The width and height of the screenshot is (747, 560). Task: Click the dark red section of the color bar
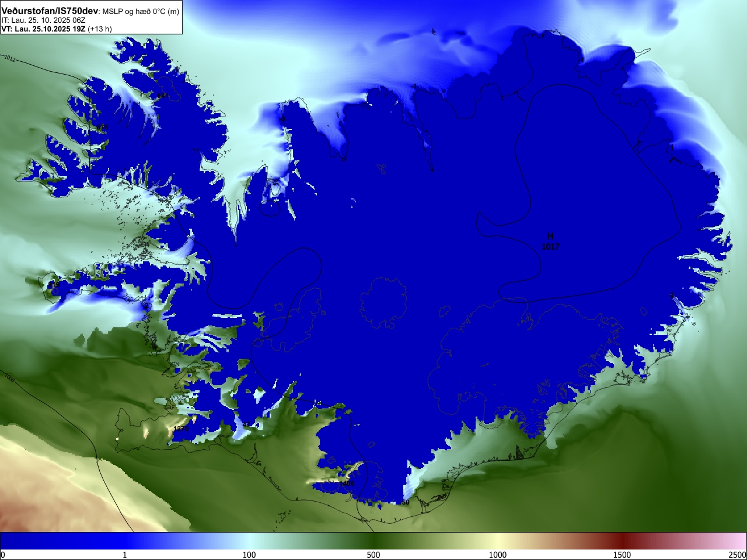622,541
